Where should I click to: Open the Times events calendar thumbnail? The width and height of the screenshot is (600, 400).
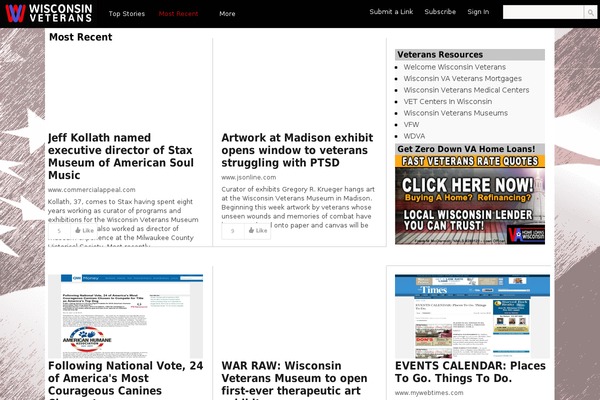pos(472,316)
